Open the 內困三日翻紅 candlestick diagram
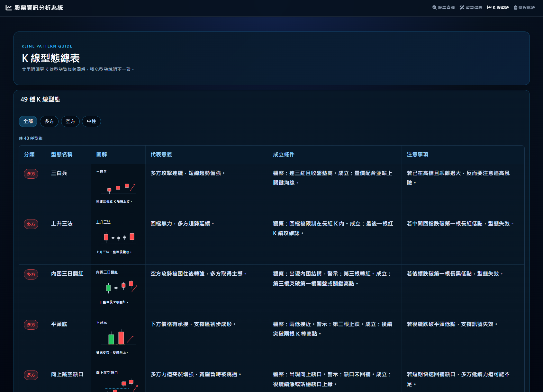 coord(118,287)
